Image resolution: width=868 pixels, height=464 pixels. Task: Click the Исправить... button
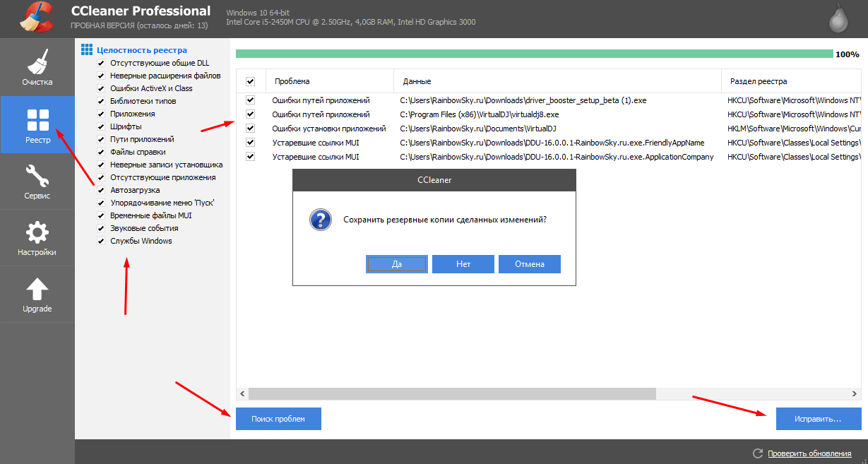pos(819,419)
